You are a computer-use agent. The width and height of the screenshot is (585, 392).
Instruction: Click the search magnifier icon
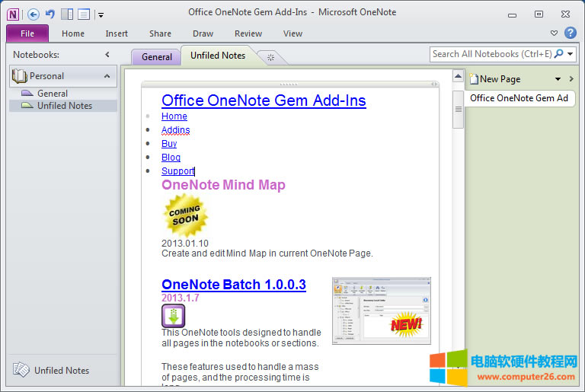coord(559,54)
